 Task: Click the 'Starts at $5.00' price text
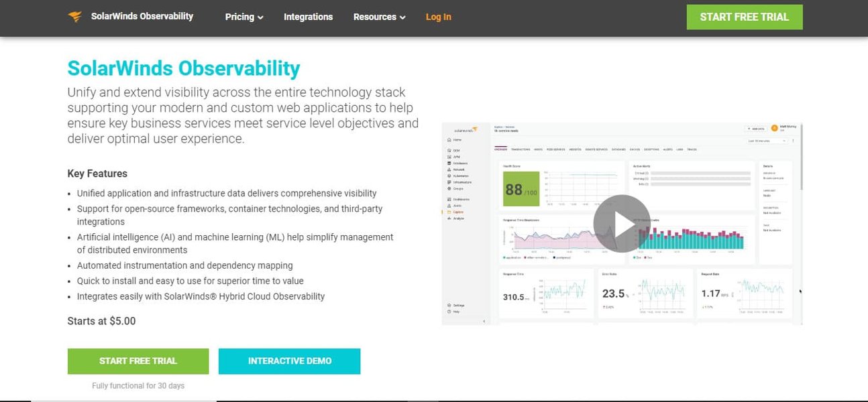coord(101,321)
